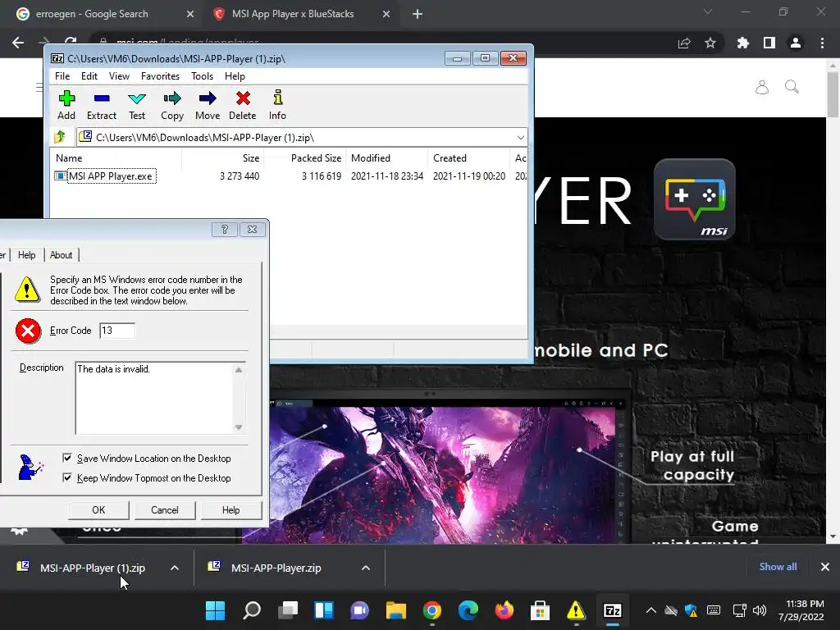This screenshot has width=840, height=630.
Task: Open new Chrome tab with plus button
Action: (x=418, y=14)
